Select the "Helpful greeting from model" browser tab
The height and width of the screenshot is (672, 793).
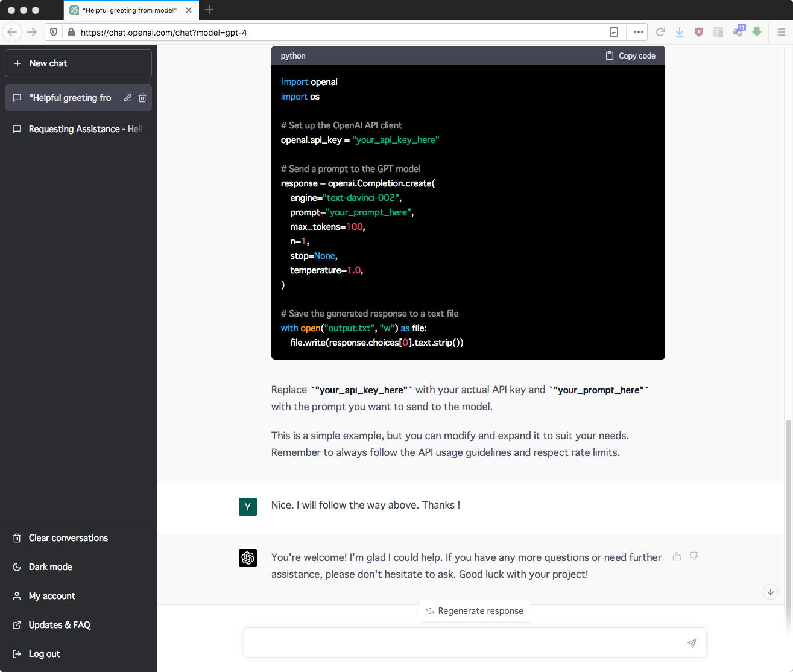pyautogui.click(x=131, y=10)
